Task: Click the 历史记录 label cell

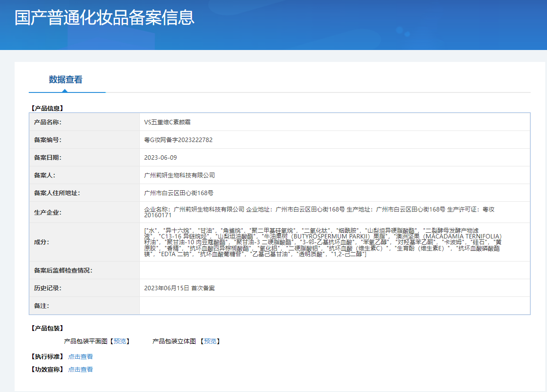Action: (84, 288)
